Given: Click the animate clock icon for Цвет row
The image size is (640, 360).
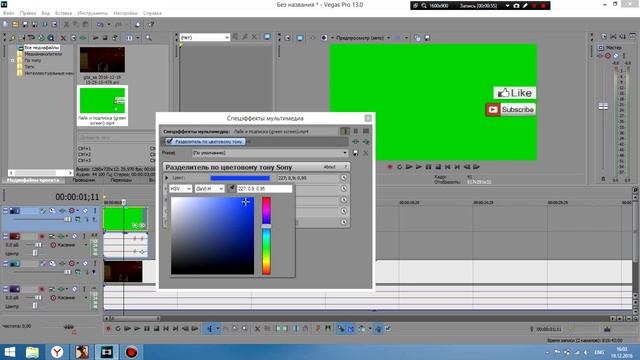Looking at the screenshot, I should click(344, 178).
